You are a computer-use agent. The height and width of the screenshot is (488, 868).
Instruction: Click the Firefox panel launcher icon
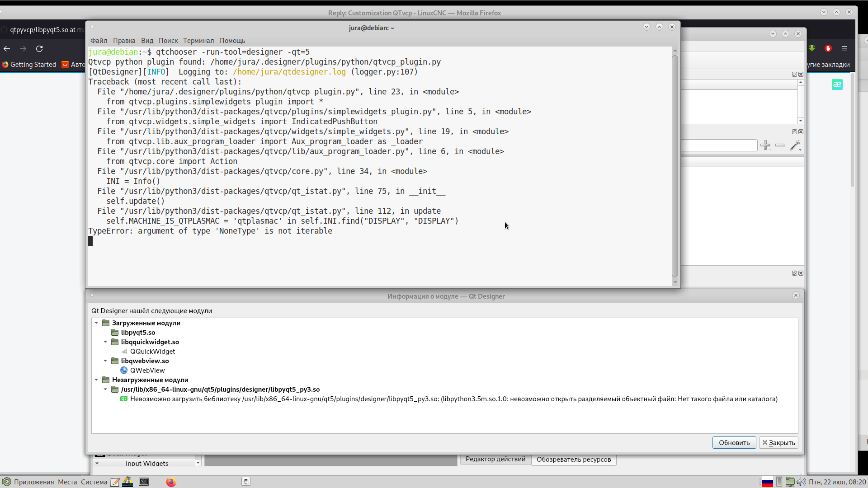(171, 482)
